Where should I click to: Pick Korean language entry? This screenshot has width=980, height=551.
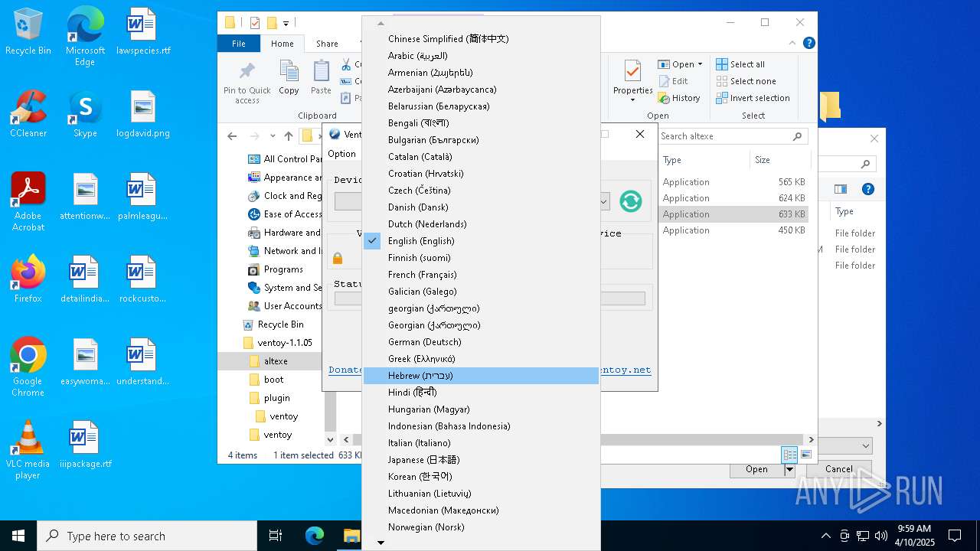click(481, 477)
